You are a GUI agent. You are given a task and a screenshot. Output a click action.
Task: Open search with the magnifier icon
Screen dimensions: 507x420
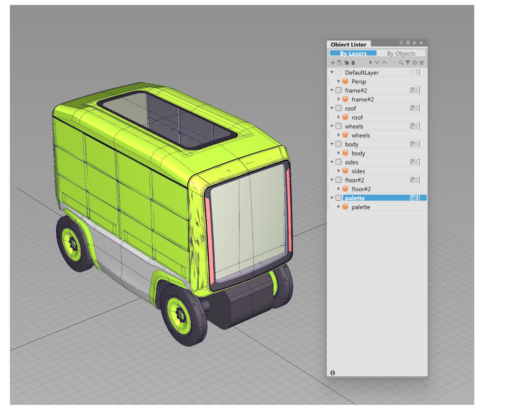click(401, 63)
